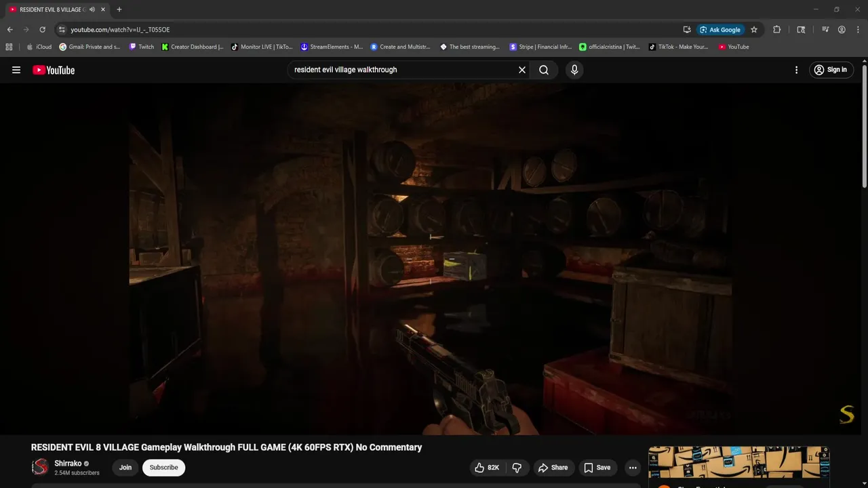This screenshot has height=488, width=868.
Task: Bookmark this tab with the star
Action: coord(754,30)
